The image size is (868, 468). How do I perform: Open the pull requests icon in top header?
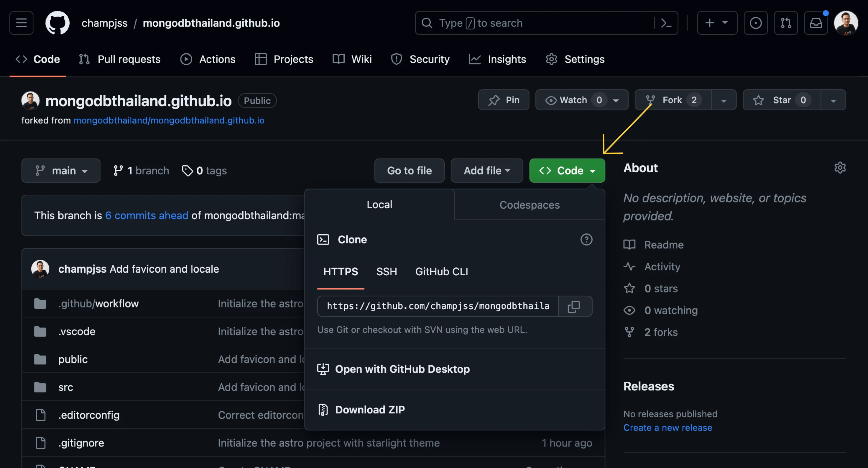(x=786, y=23)
